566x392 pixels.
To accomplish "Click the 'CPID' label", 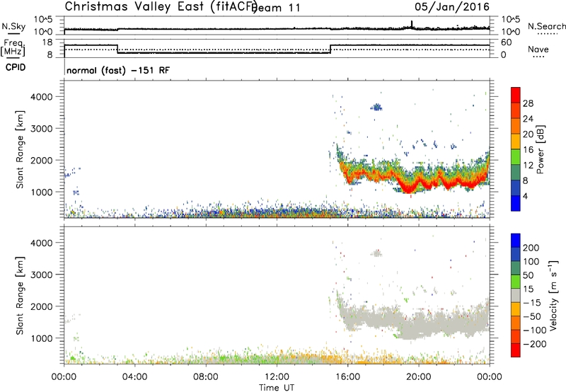I will [16, 67].
